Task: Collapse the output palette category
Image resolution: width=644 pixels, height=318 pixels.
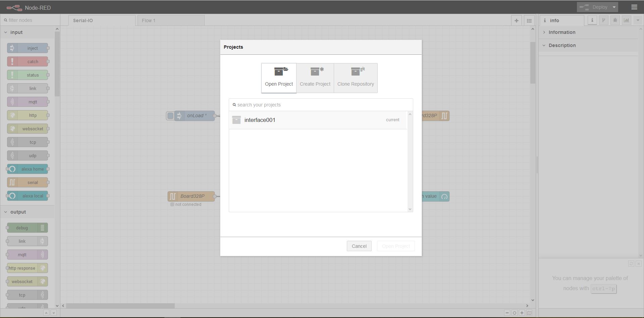Action: (x=28, y=212)
